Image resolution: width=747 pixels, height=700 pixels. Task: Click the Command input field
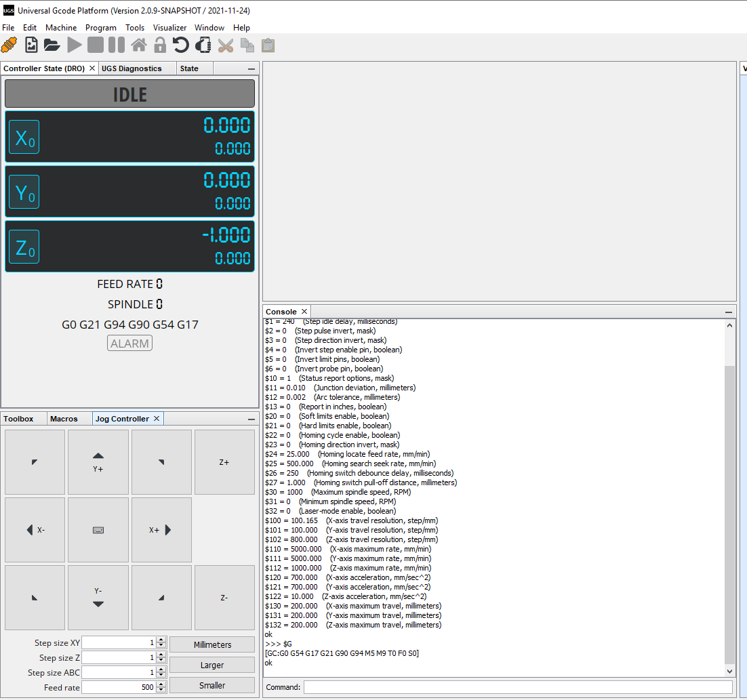[518, 687]
